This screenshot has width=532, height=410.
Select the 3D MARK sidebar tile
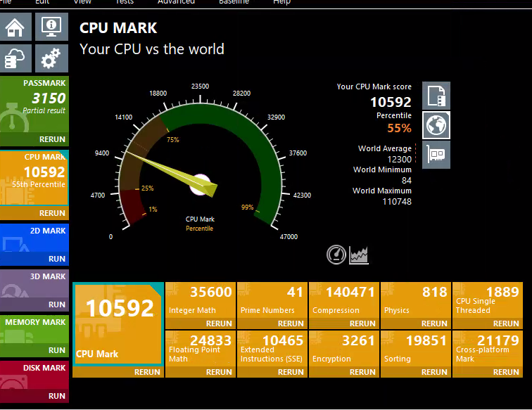(x=34, y=284)
